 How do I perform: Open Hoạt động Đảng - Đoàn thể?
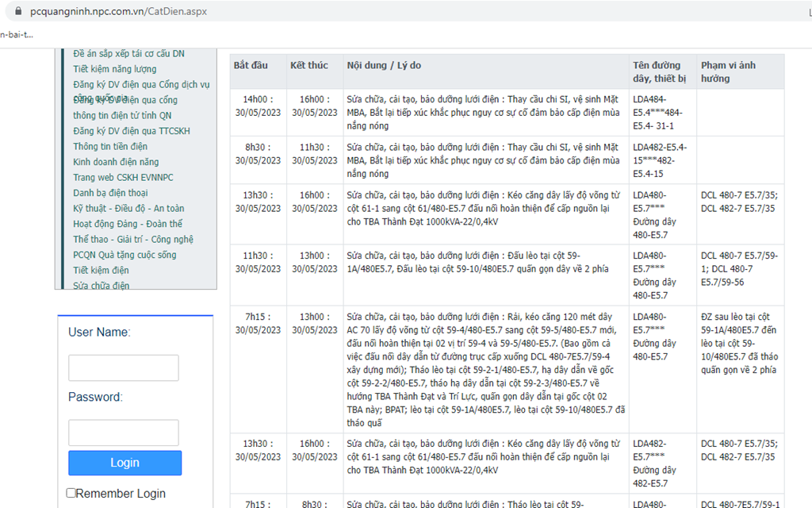tap(128, 224)
